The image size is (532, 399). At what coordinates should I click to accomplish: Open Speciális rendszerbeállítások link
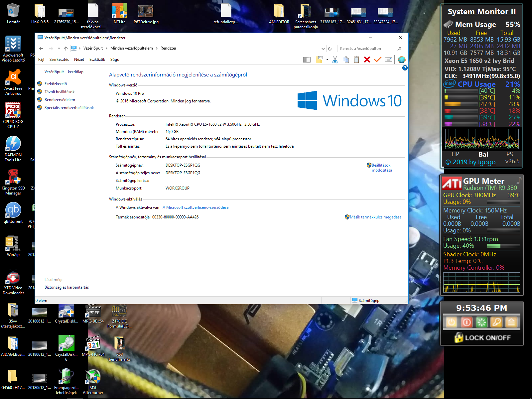click(x=69, y=108)
